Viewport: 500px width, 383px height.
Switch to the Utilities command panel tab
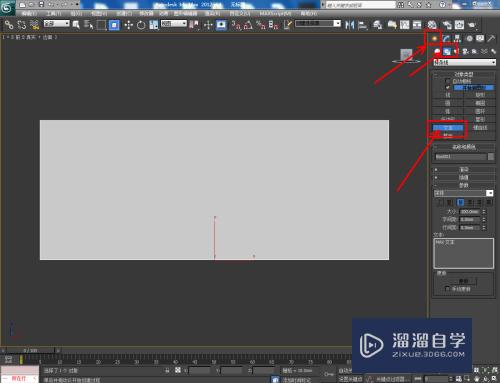[491, 39]
